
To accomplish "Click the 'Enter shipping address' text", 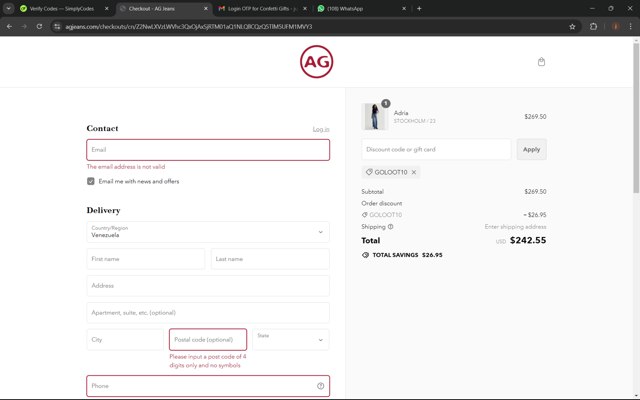I will tap(516, 227).
